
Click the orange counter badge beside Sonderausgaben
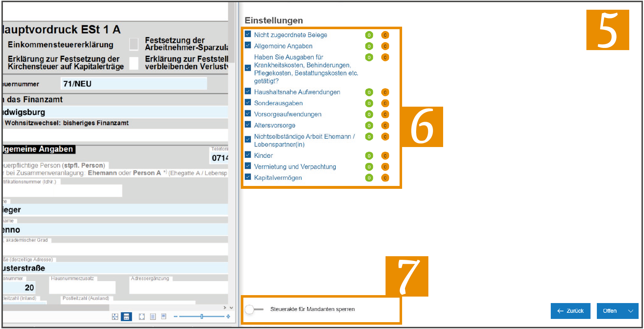tap(385, 103)
